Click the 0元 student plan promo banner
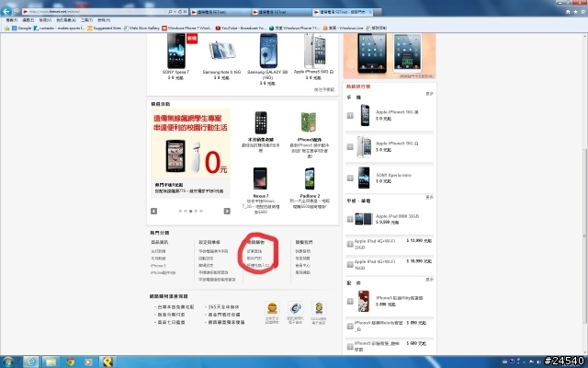The width and height of the screenshot is (588, 368). coord(190,143)
